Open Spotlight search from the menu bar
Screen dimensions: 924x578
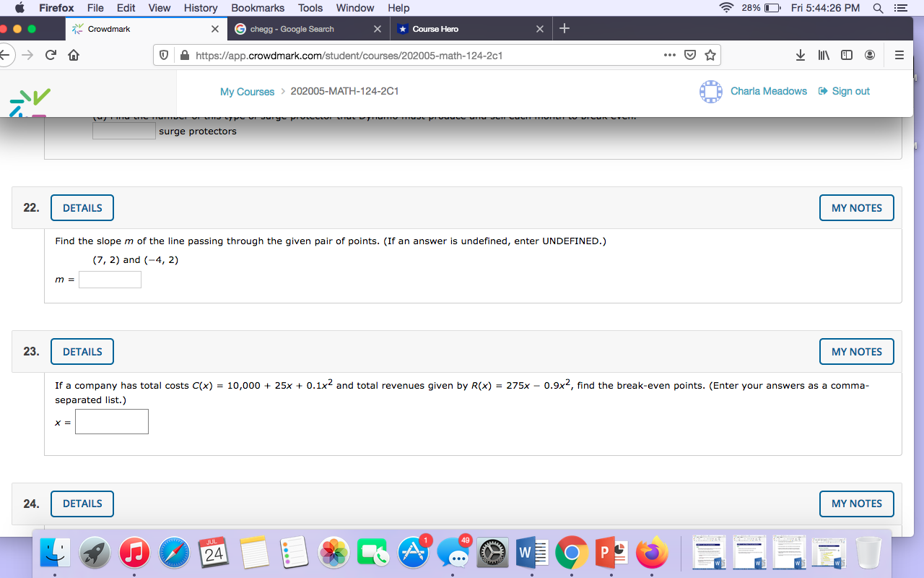point(877,8)
